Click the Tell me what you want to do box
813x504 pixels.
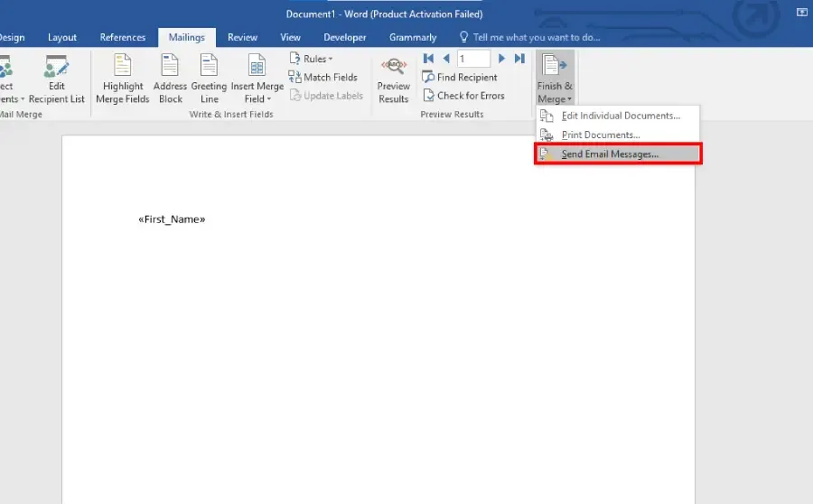[x=536, y=37]
